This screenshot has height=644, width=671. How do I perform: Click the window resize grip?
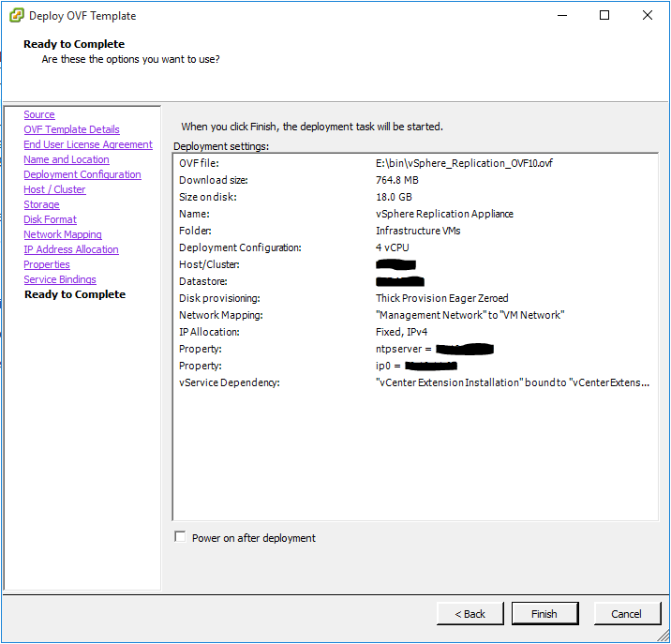(x=664, y=636)
